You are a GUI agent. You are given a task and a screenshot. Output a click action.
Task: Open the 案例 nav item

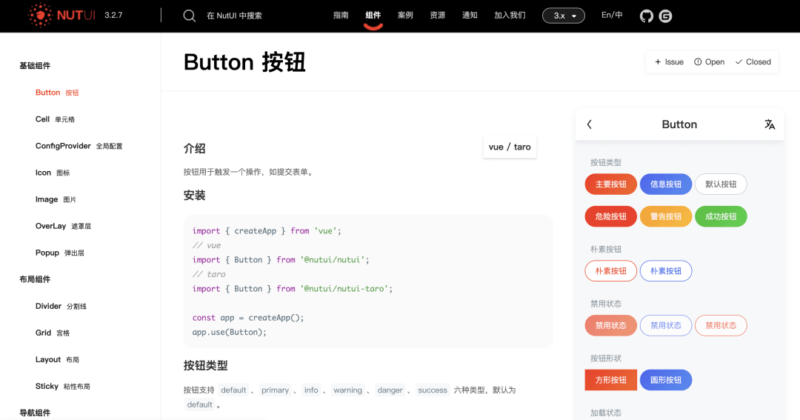pos(405,15)
